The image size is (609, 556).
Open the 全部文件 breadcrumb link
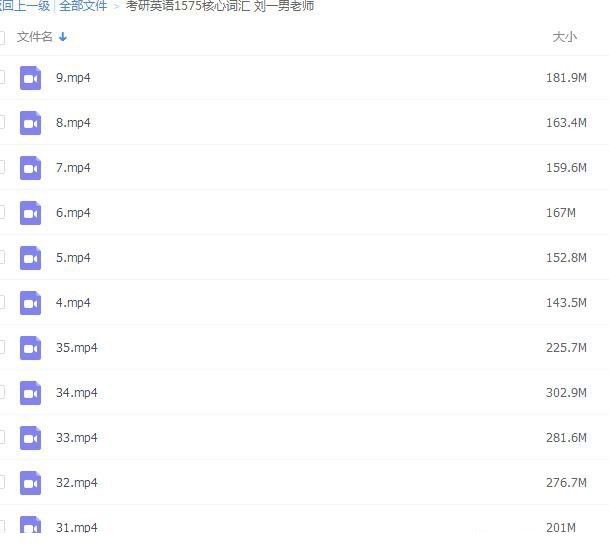click(83, 6)
